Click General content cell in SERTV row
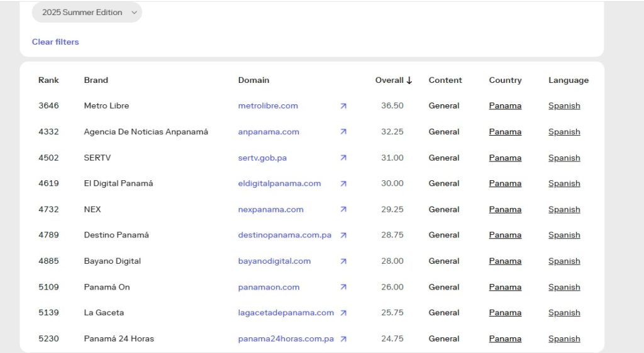 (444, 158)
